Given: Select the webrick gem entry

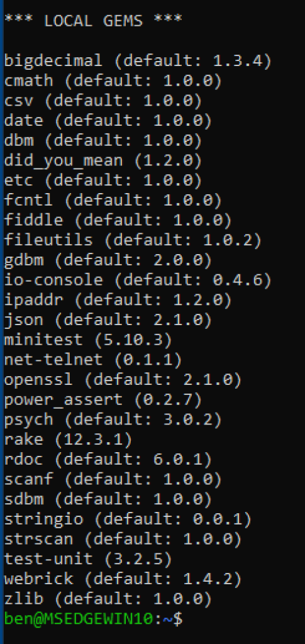Looking at the screenshot, I should pyautogui.click(x=123, y=579).
